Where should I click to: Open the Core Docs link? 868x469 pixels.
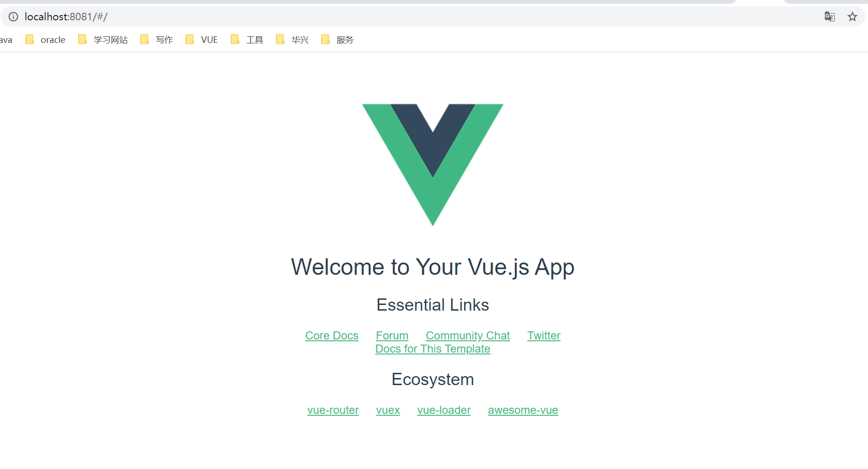click(x=332, y=336)
